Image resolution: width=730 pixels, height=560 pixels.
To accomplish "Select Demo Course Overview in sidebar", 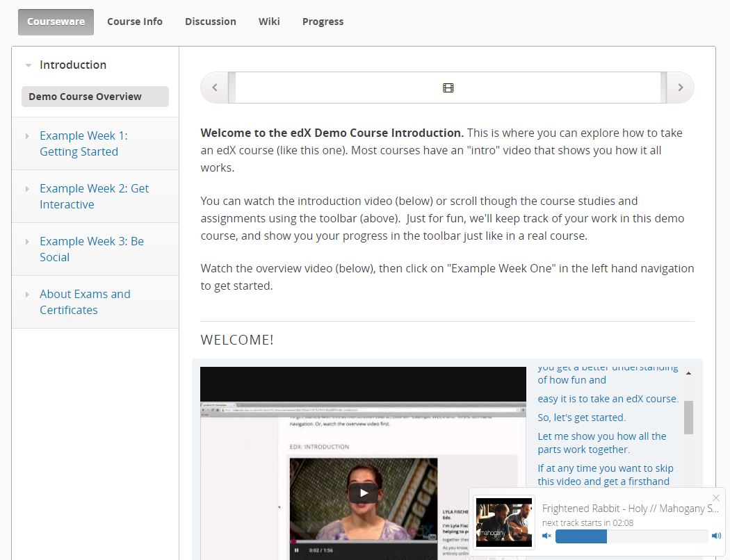I will (x=95, y=97).
